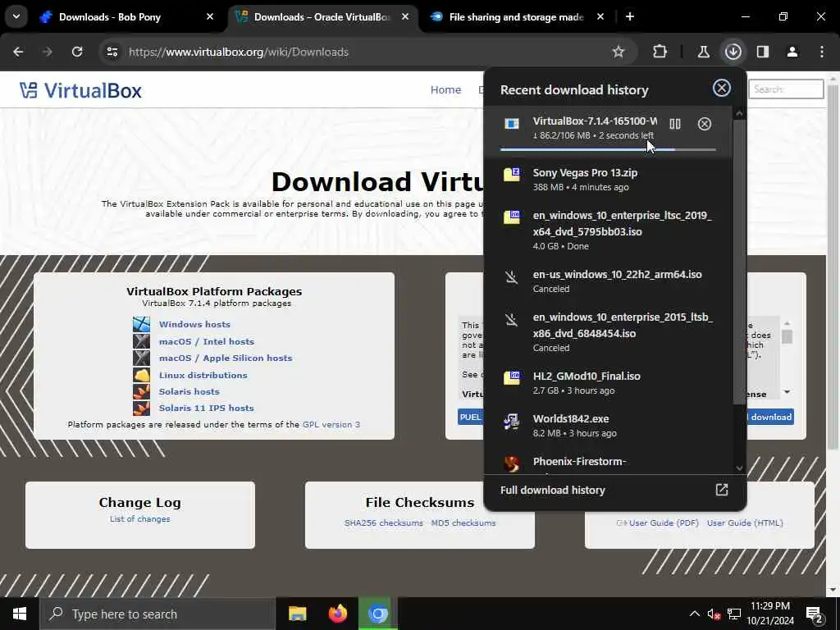Open the tab search dropdown

tap(16, 16)
